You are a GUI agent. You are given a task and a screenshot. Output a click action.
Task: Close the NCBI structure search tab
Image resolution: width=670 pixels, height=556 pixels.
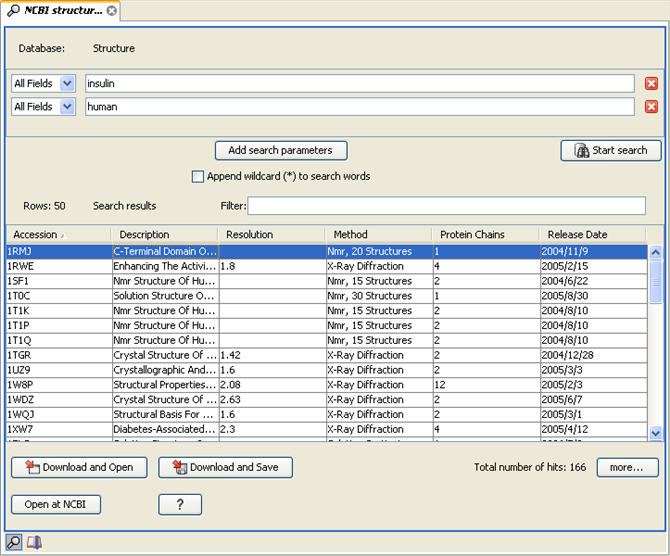pos(112,11)
